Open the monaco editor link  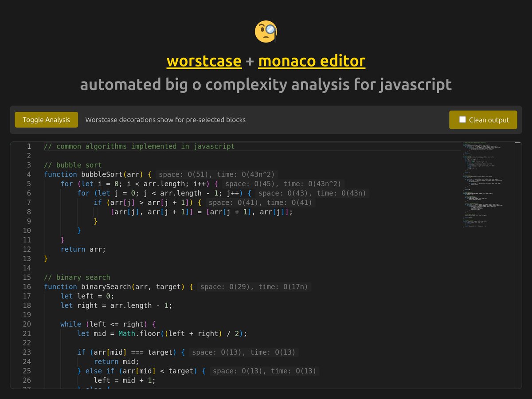pyautogui.click(x=312, y=61)
